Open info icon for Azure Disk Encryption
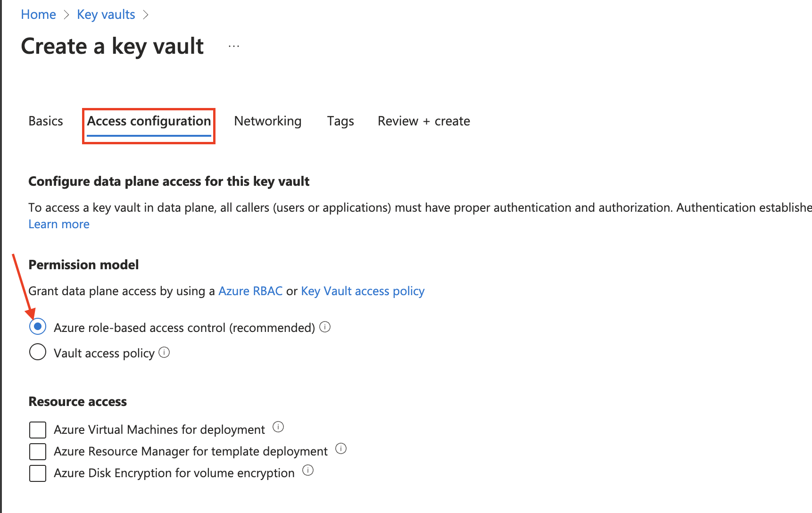 click(x=308, y=470)
